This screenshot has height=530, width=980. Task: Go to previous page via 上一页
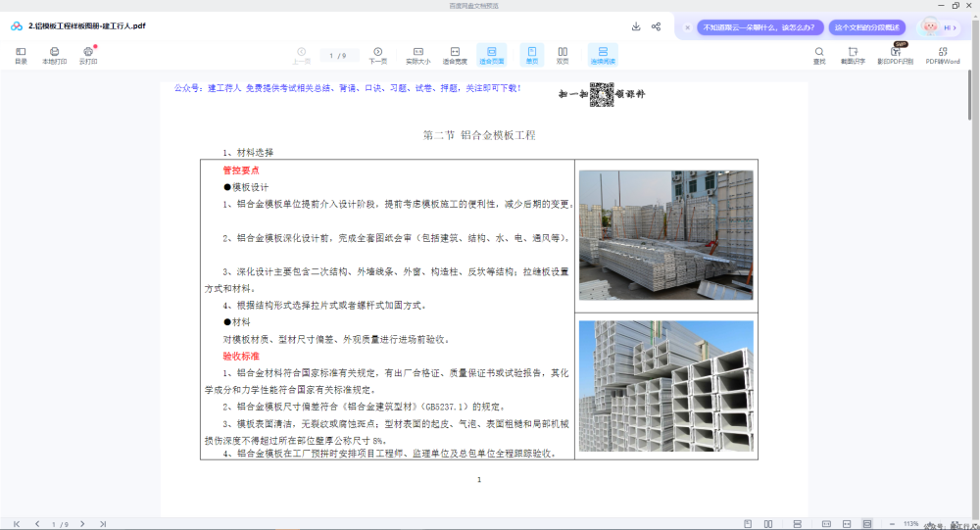click(x=301, y=55)
